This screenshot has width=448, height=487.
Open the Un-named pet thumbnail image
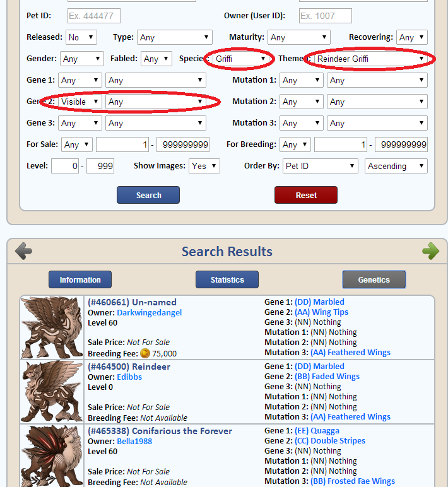52,327
